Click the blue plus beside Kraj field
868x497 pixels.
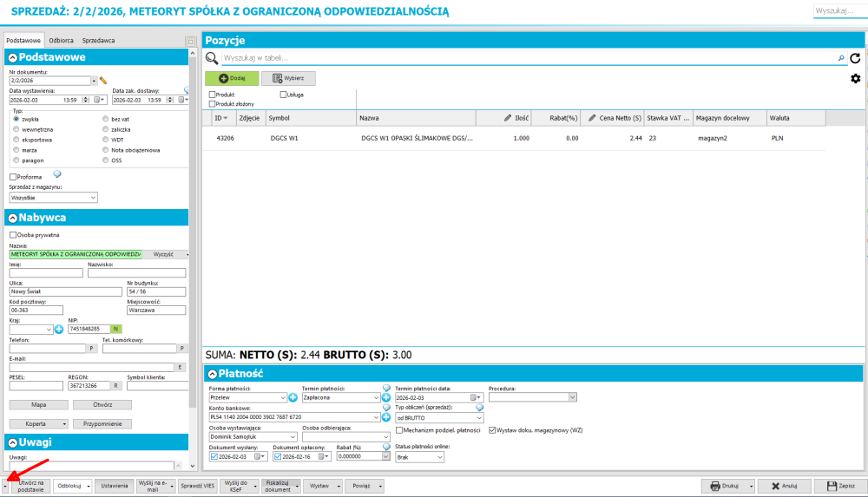coord(59,329)
